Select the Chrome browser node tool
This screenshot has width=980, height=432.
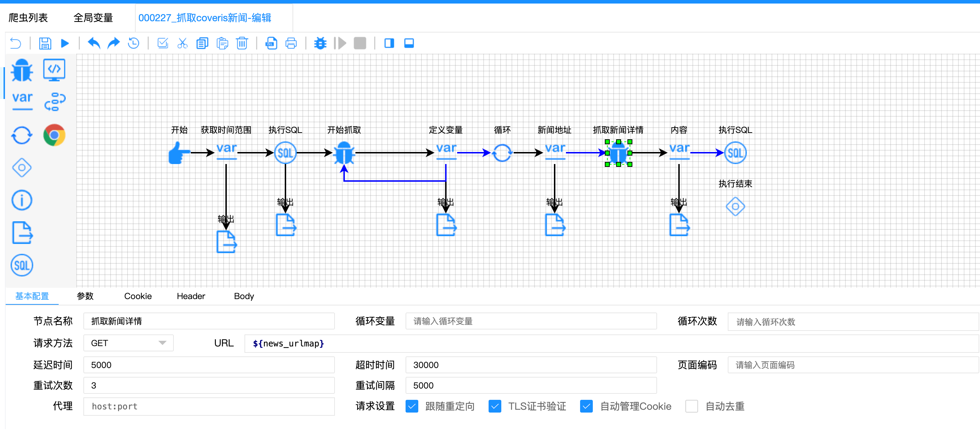(x=54, y=134)
